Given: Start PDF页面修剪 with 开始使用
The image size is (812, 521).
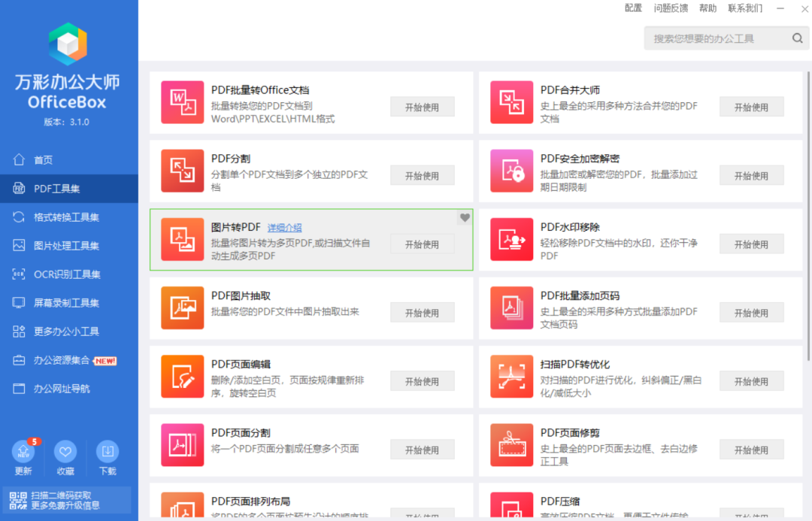Looking at the screenshot, I should (x=751, y=450).
